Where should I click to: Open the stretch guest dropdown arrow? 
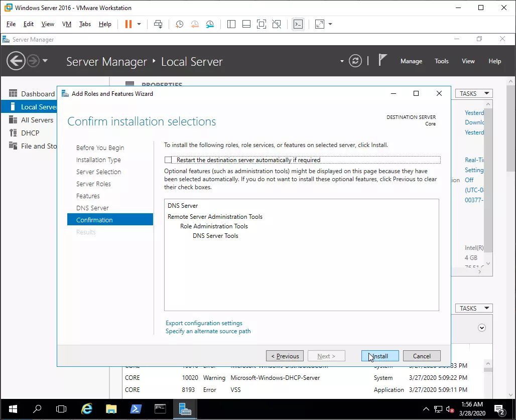coord(330,24)
